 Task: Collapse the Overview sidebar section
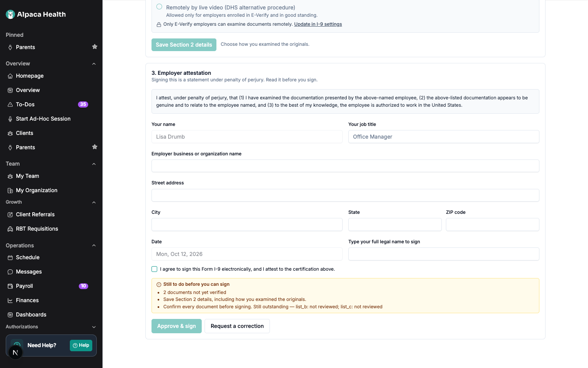click(x=94, y=64)
